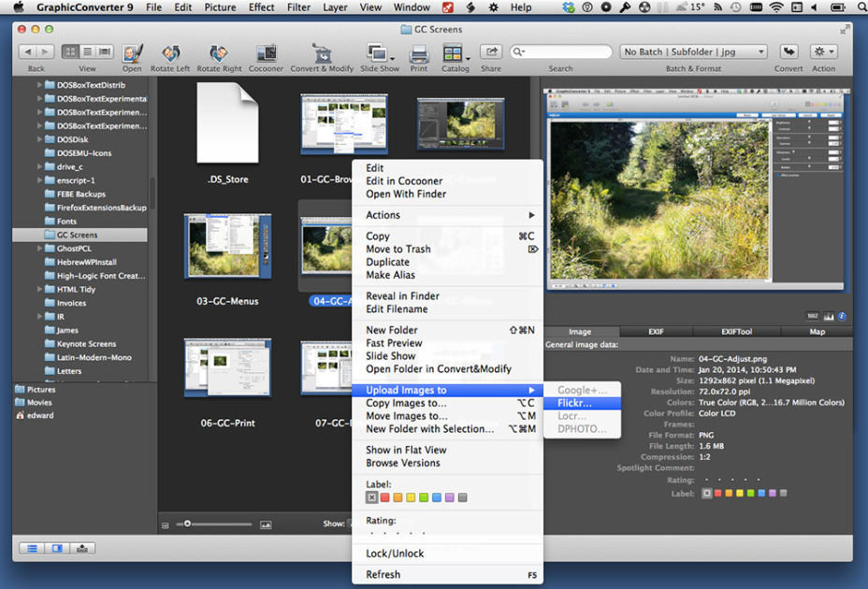Screen dimensions: 868x589
Task: Share the selected image
Action: click(492, 52)
